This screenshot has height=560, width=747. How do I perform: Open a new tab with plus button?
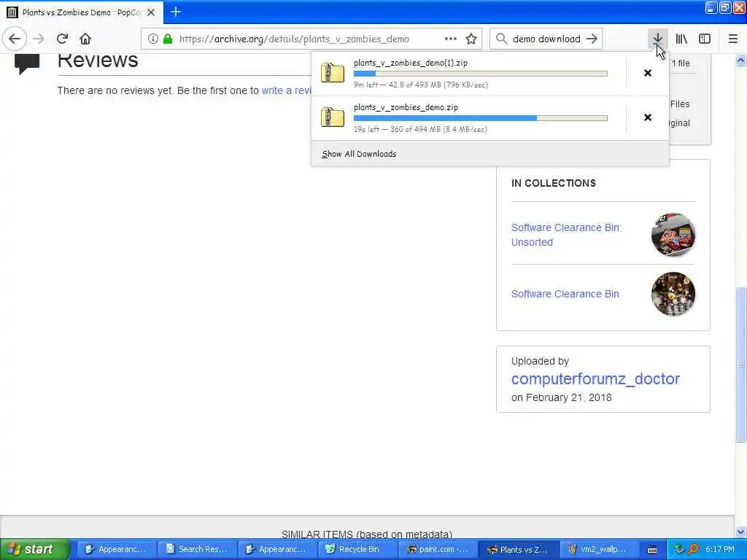point(176,12)
